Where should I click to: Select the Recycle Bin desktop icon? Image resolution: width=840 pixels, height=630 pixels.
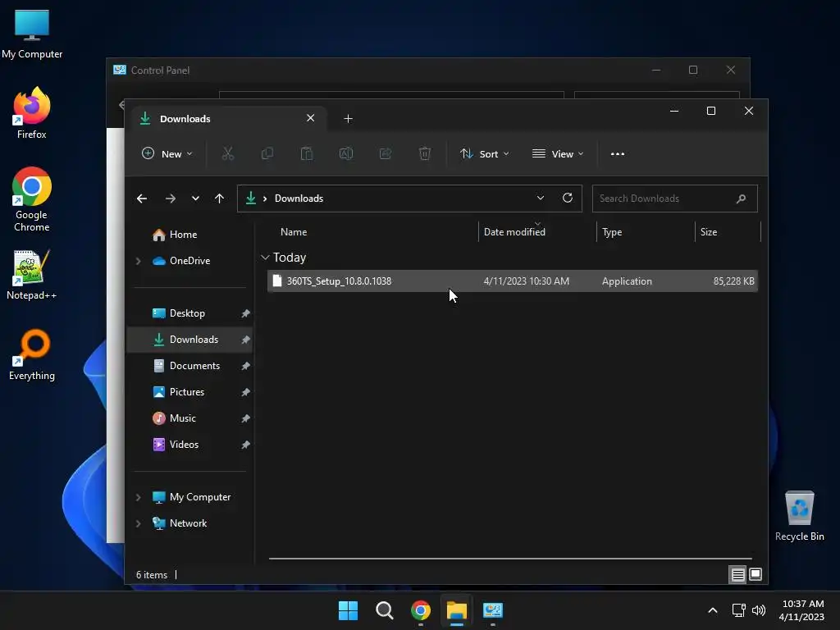[799, 516]
